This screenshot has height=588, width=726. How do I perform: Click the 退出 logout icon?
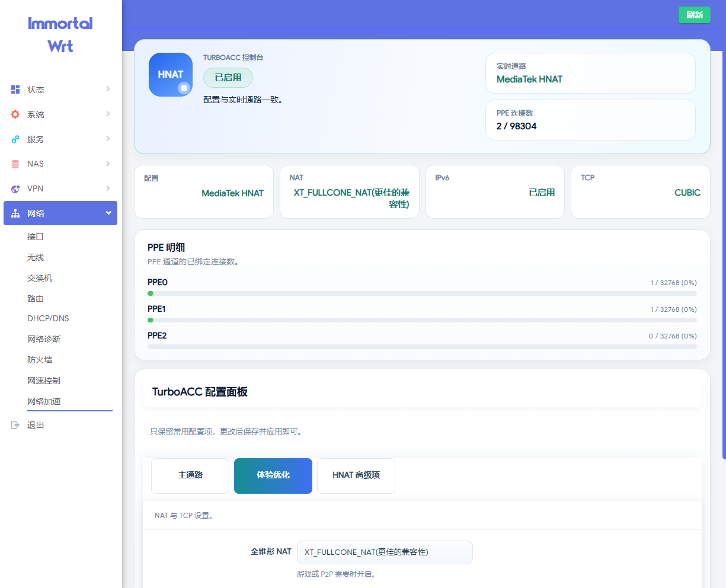pos(15,425)
